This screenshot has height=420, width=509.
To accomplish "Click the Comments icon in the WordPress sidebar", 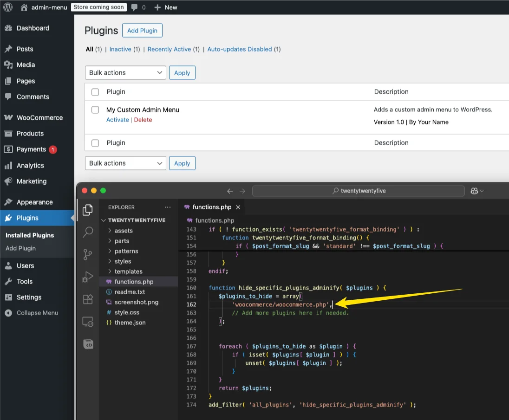I will click(8, 97).
